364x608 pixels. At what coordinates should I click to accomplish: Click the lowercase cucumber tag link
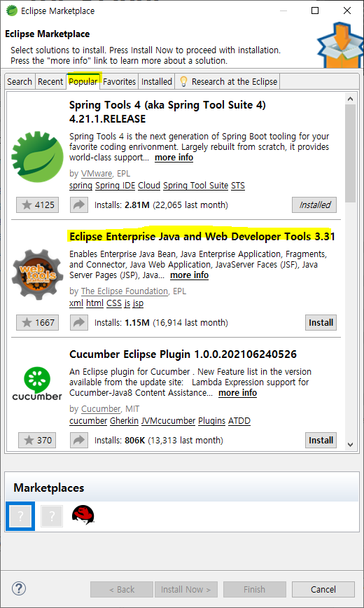[88, 420]
